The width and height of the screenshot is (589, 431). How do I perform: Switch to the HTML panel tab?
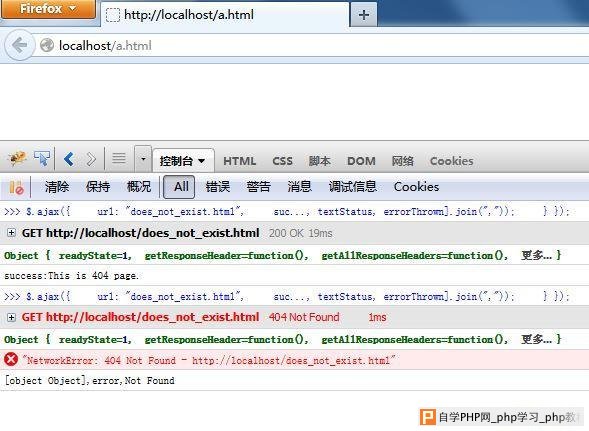click(240, 161)
